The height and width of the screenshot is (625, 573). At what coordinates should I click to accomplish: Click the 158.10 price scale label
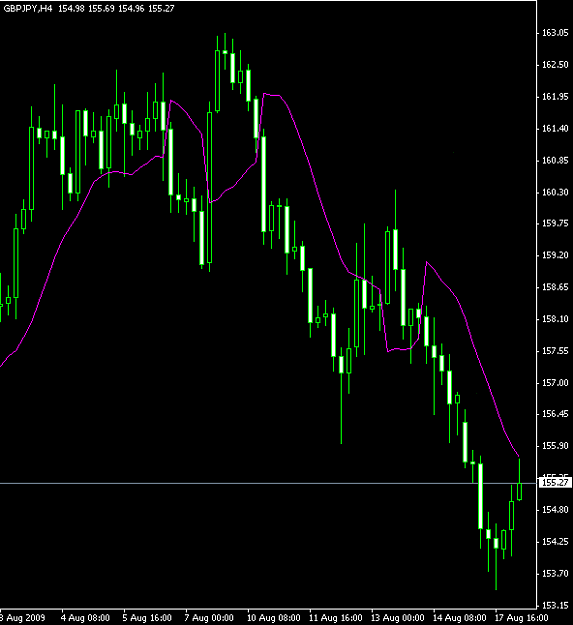(x=555, y=319)
